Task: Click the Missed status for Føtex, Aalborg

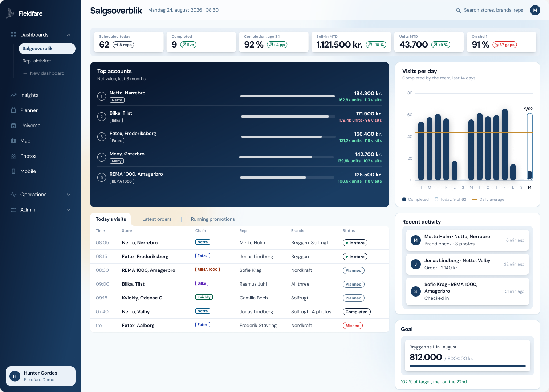Action: point(353,326)
